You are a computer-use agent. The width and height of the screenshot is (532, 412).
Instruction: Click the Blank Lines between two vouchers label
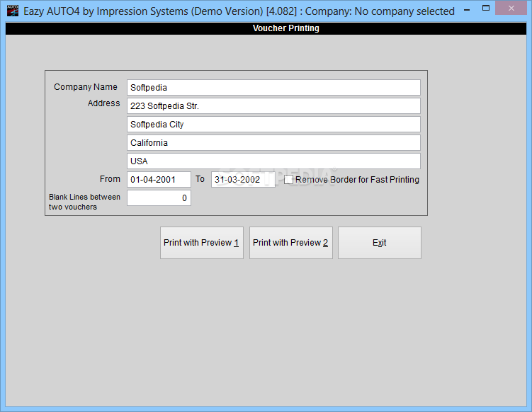tap(84, 202)
